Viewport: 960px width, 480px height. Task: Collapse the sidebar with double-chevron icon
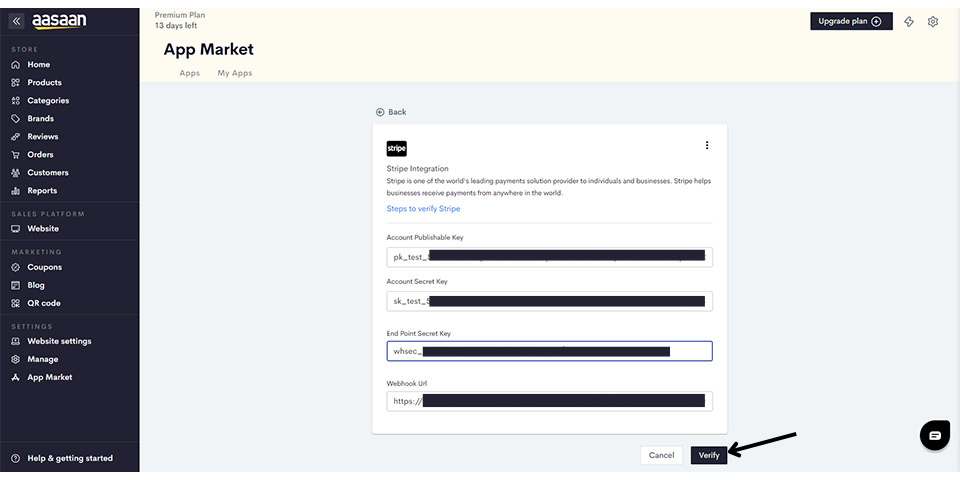[x=16, y=21]
